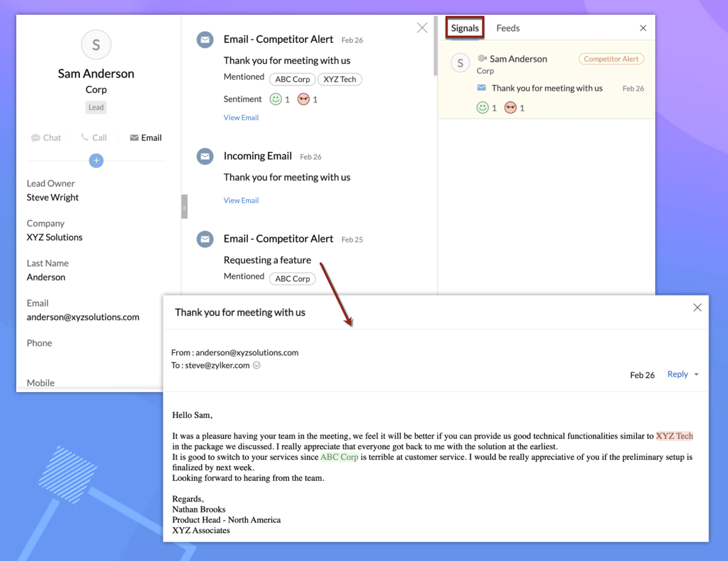Open View Email under Competitor Alert Feb 26

[241, 117]
